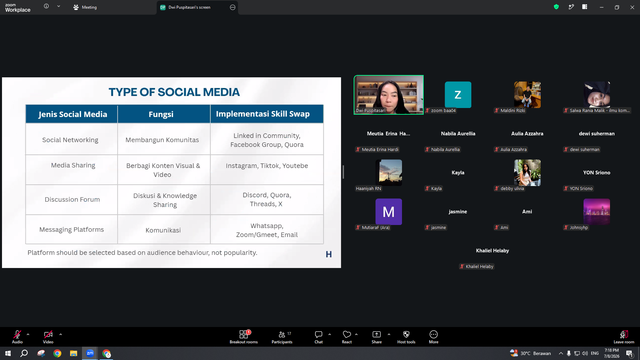Image resolution: width=640 pixels, height=360 pixels.
Task: Open the More options menu
Action: (x=433, y=337)
